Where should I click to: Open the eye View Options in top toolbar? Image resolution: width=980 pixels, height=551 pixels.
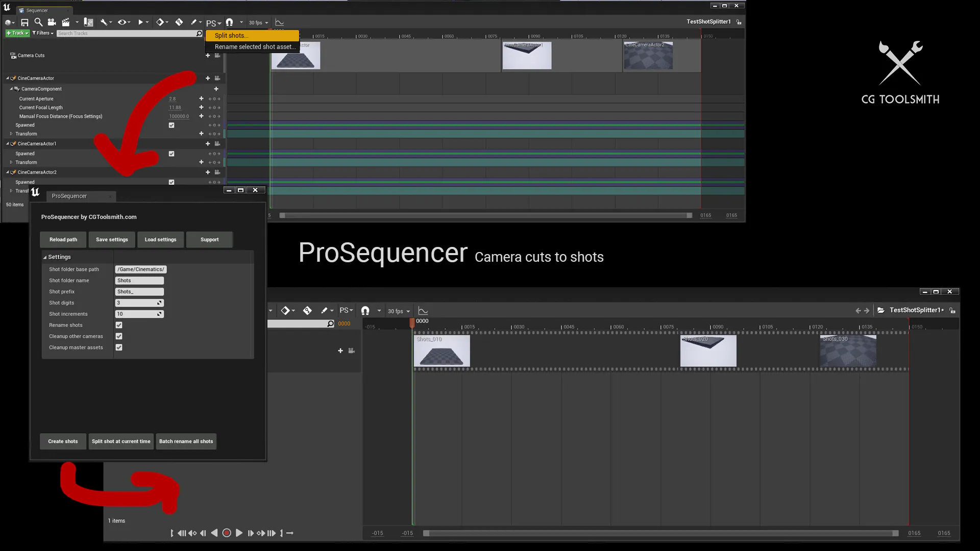(124, 22)
